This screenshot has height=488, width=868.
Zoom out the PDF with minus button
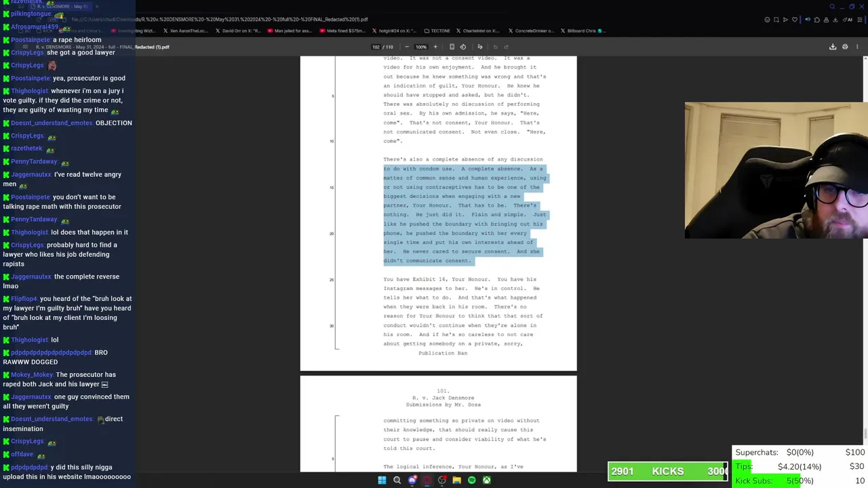click(407, 47)
